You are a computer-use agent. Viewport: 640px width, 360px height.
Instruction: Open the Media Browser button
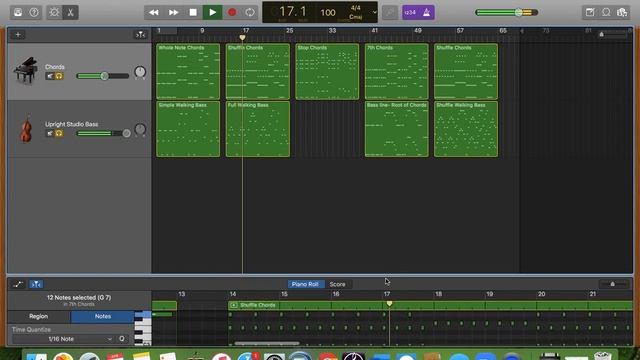point(622,12)
